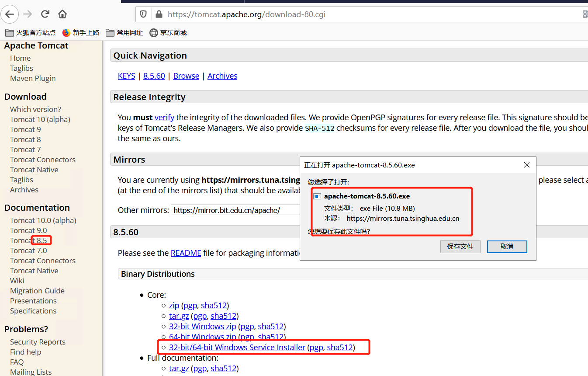The height and width of the screenshot is (376, 588).
Task: Click the verify link in Release Integrity
Action: click(x=164, y=118)
